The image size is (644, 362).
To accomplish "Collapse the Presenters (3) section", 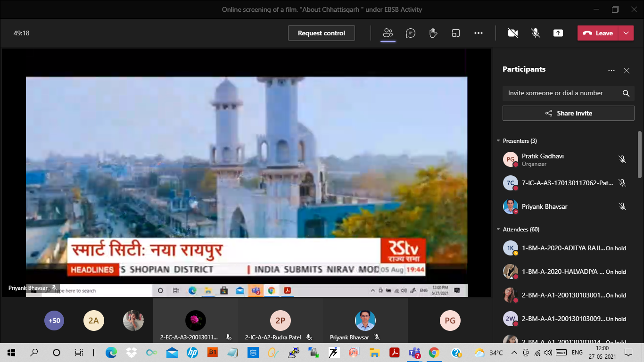I will tap(498, 141).
